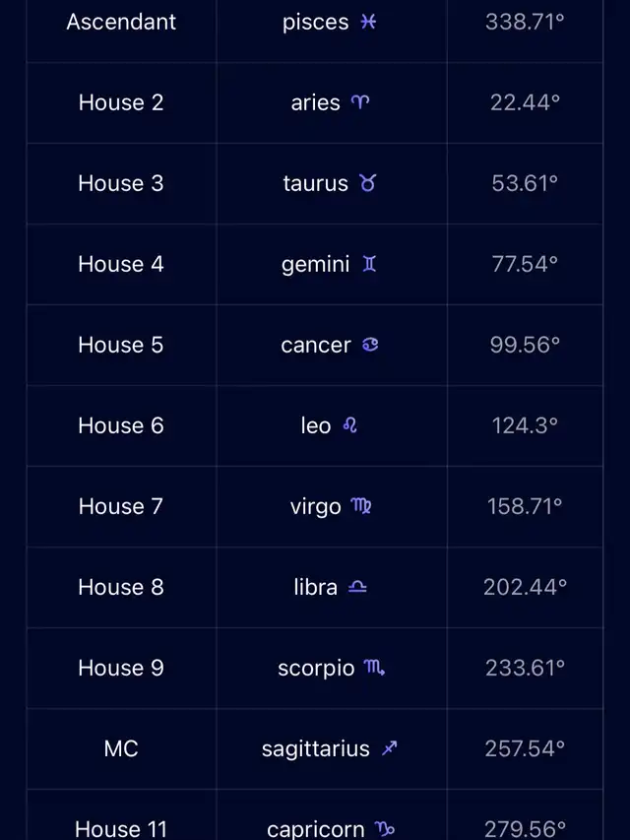This screenshot has width=630, height=840.
Task: Click the Capricorn glyph icon
Action: (x=385, y=829)
